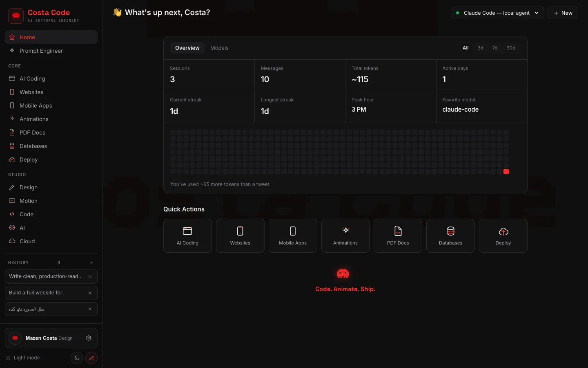Open the Claude Code local agent dropdown
588x368 pixels.
498,13
